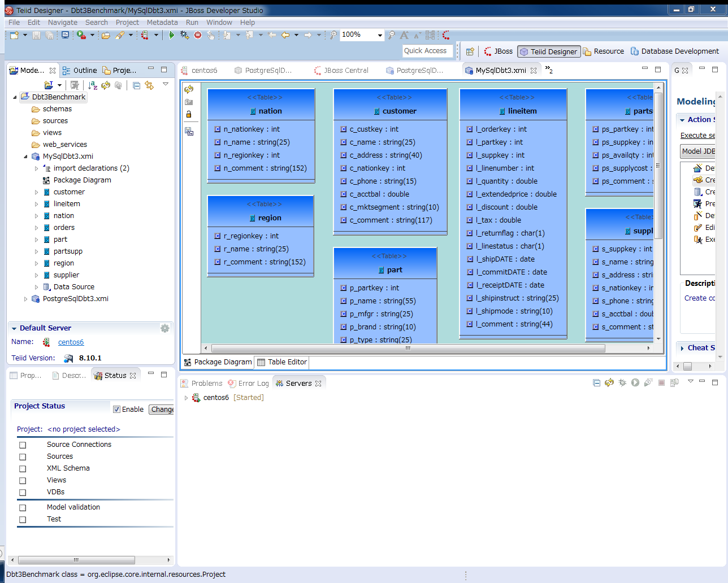Expand the customer table tree node
Screen dimensions: 728x583
coord(37,192)
